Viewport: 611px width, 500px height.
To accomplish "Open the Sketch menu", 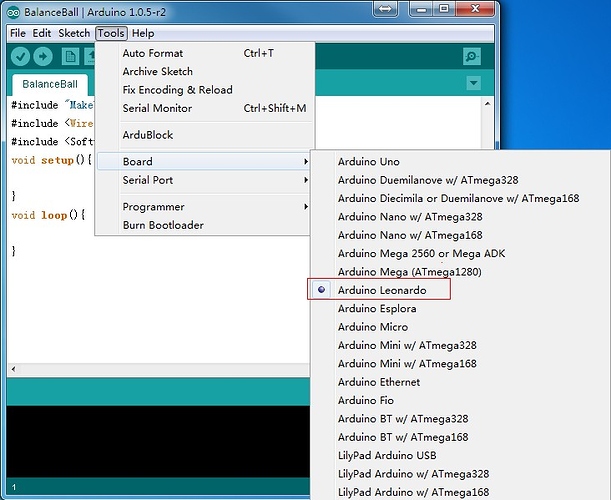I will coord(74,34).
